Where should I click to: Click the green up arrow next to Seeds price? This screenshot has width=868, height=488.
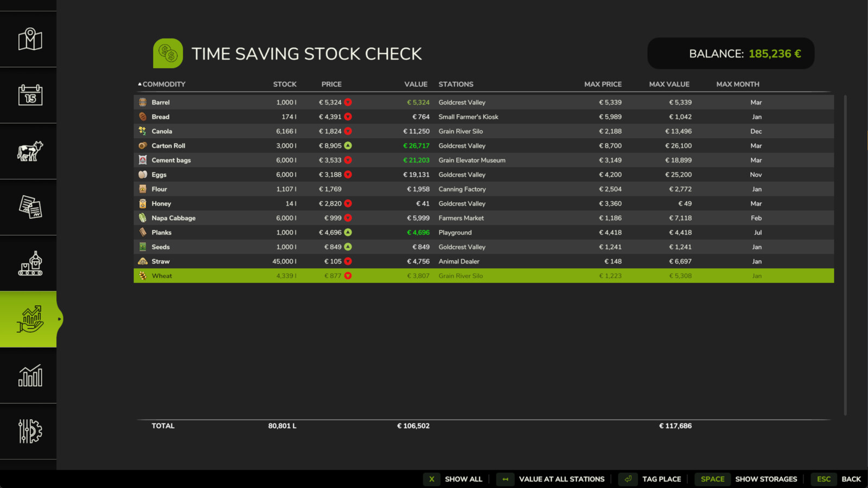(348, 247)
